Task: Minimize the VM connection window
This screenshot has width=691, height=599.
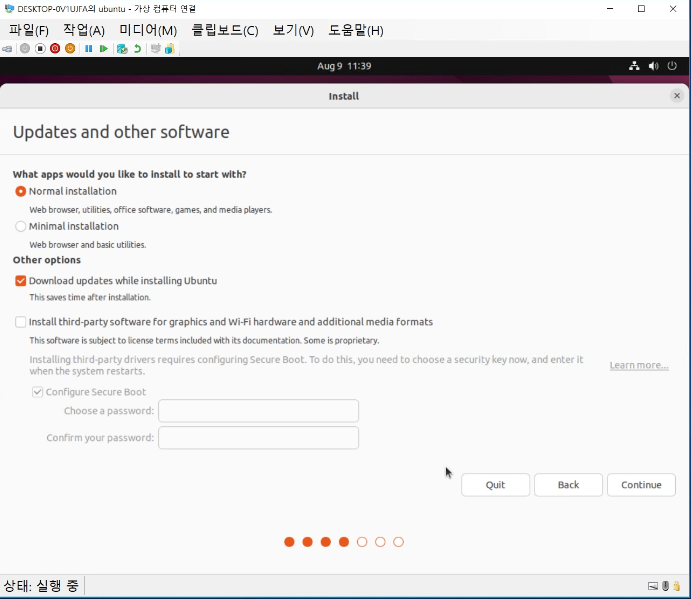Action: [610, 8]
